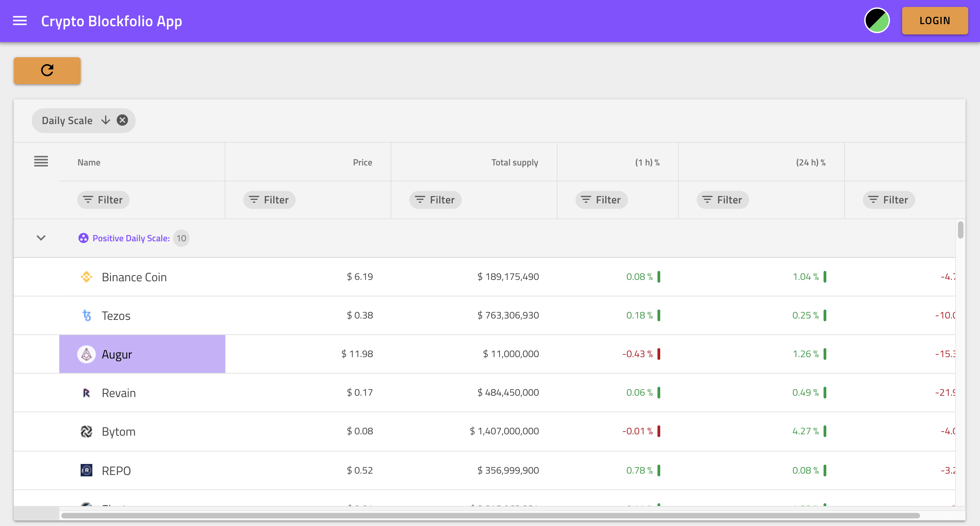980x526 pixels.
Task: Click the horizontal scrollbar at bottom
Action: pyautogui.click(x=490, y=516)
